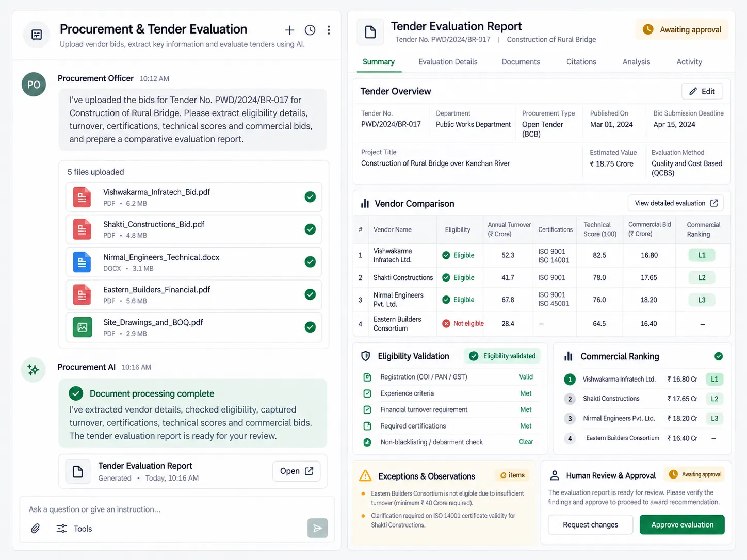Click the Clear status for Non-blacklisting check
Viewport: 747px width, 560px height.
point(526,442)
